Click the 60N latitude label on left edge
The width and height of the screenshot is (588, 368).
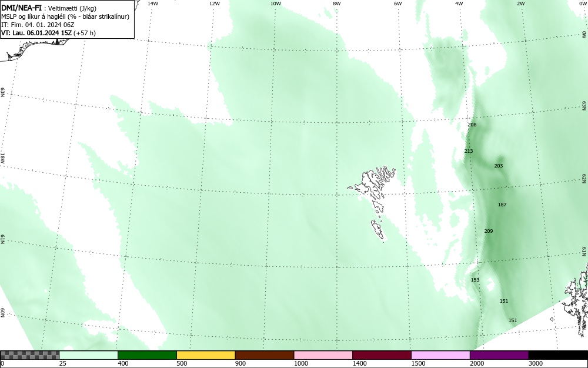(x=2, y=313)
